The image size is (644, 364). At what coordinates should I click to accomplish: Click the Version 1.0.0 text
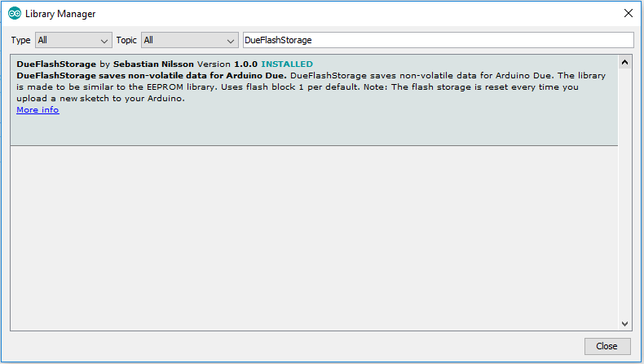coord(227,64)
